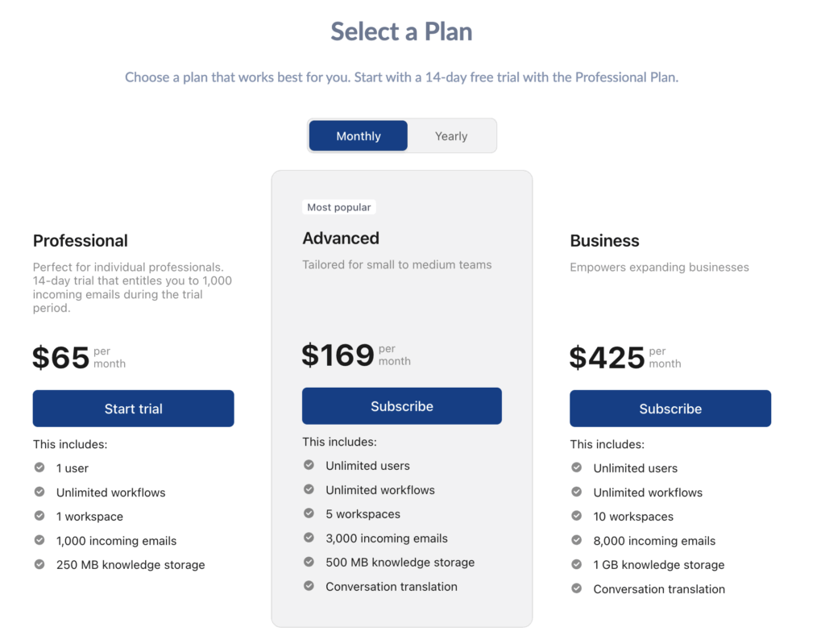Image resolution: width=825 pixels, height=644 pixels.
Task: Click checkmark next to 10 workspaces
Action: (x=577, y=516)
